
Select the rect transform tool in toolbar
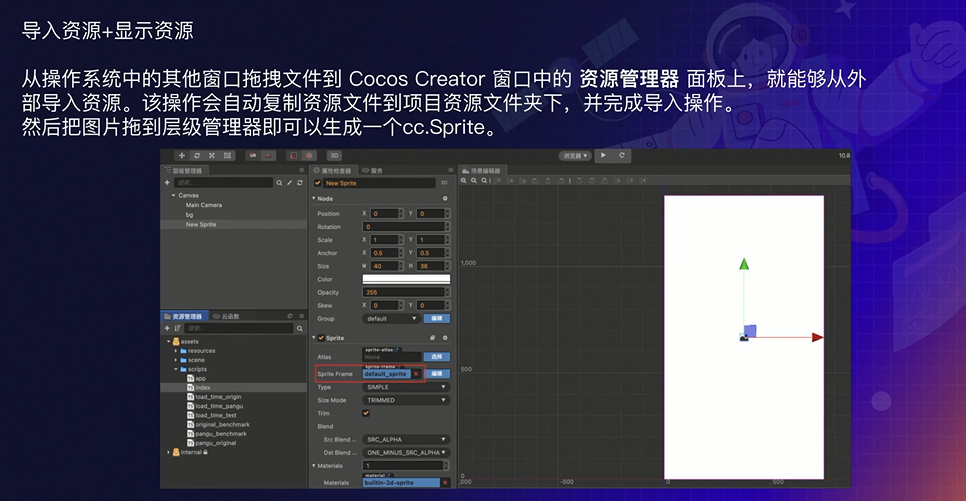[x=227, y=156]
